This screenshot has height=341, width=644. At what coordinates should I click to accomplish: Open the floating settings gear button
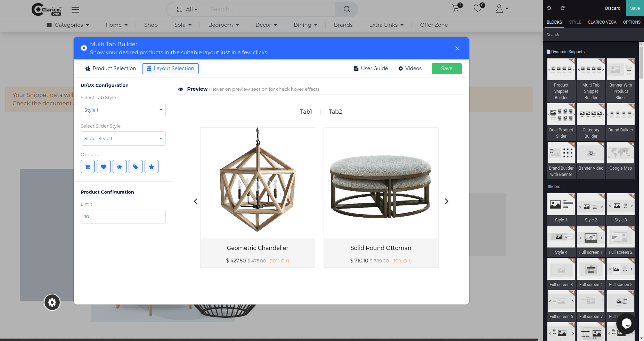(x=52, y=302)
